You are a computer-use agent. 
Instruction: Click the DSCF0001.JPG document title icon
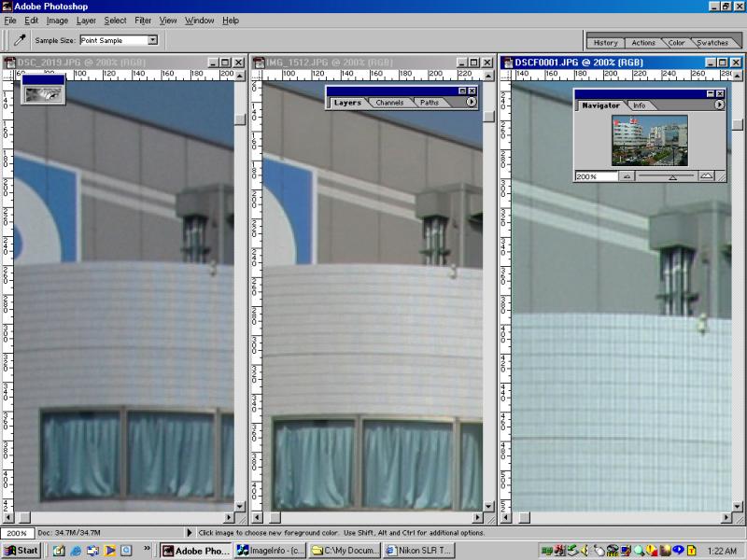click(x=508, y=63)
